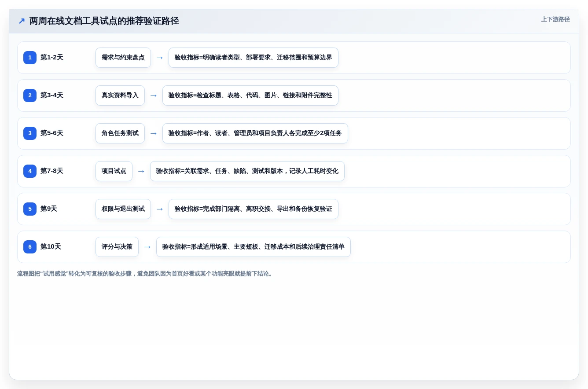This screenshot has width=588, height=389.
Task: Select the 第7-8天 label
Action: (x=52, y=171)
